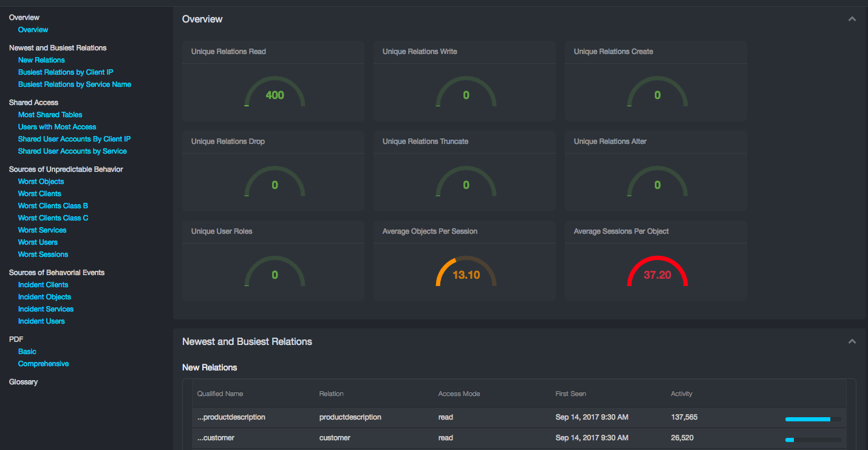Click the Average Objects Per Session gauge
This screenshot has width=868, height=450.
tap(466, 273)
